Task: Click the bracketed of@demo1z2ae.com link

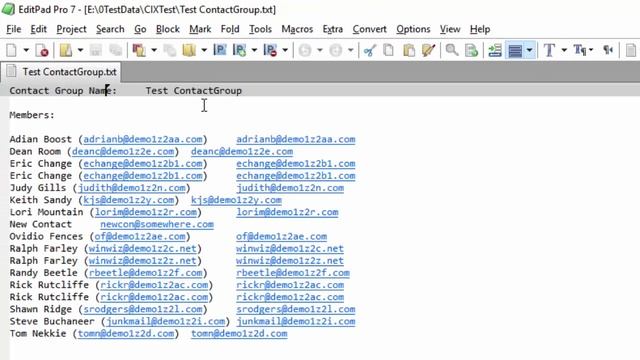Action: pyautogui.click(x=140, y=237)
